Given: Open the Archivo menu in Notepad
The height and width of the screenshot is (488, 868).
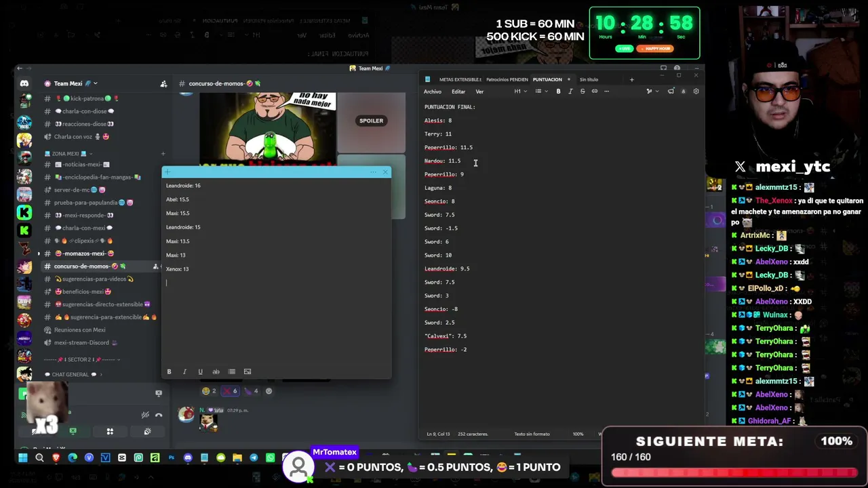Looking at the screenshot, I should point(433,91).
